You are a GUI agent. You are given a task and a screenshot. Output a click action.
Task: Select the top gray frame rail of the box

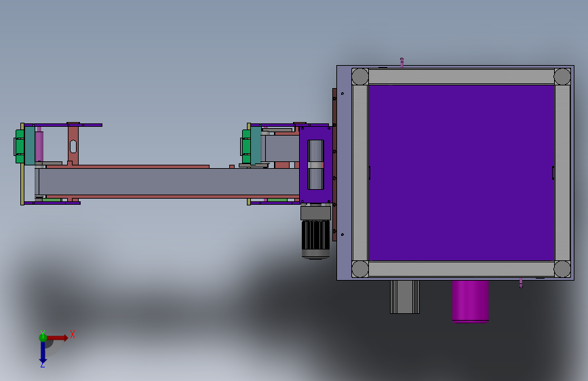[461, 77]
